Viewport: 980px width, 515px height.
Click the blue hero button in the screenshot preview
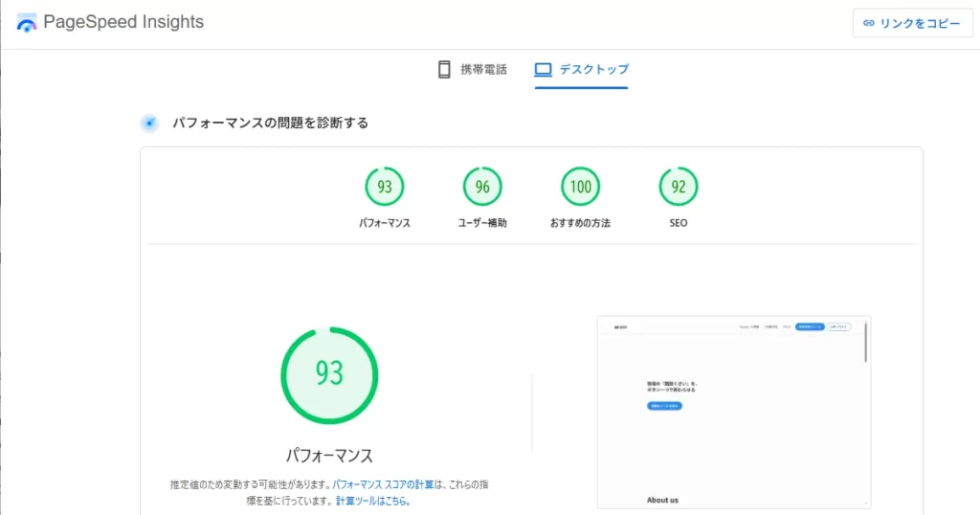664,406
